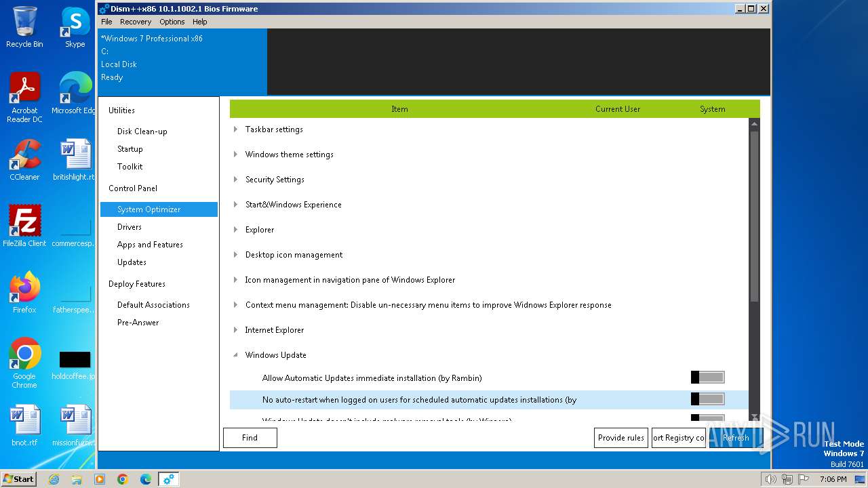This screenshot has width=868, height=488.
Task: Open Windows Media Player taskbar icon
Action: point(100,479)
